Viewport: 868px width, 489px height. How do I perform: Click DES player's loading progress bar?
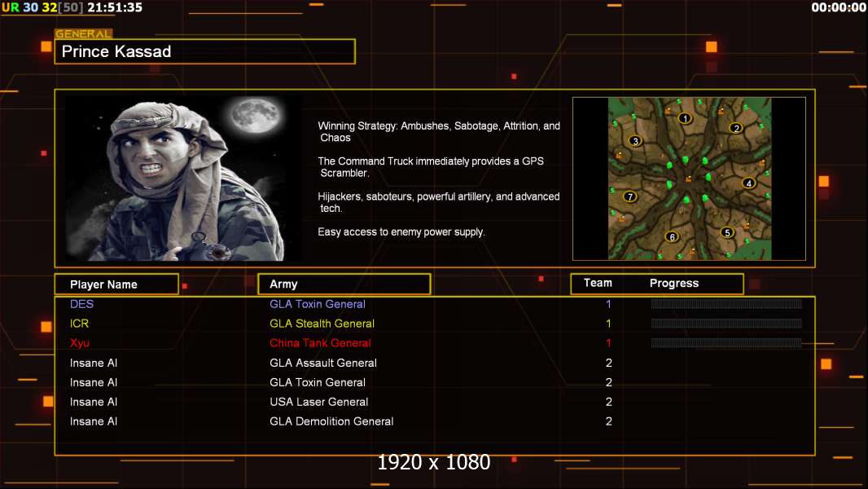tap(726, 304)
